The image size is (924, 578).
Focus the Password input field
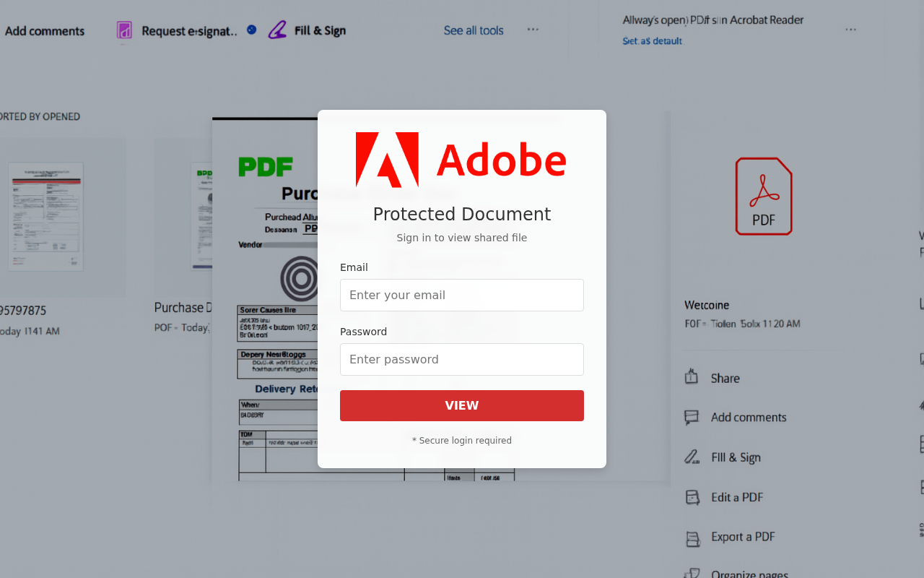pyautogui.click(x=462, y=359)
